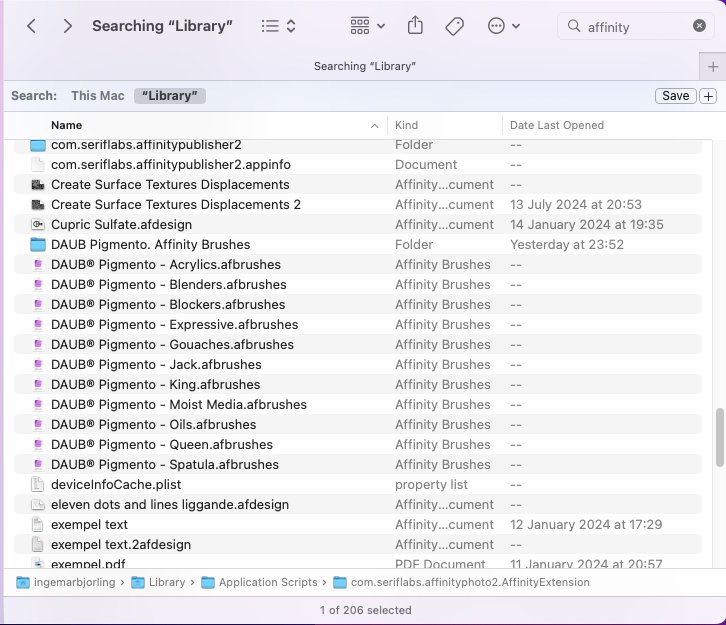Viewport: 726px width, 625px height.
Task: Click com.seriflabs.affinitypublisher2 folder icon
Action: (38, 145)
